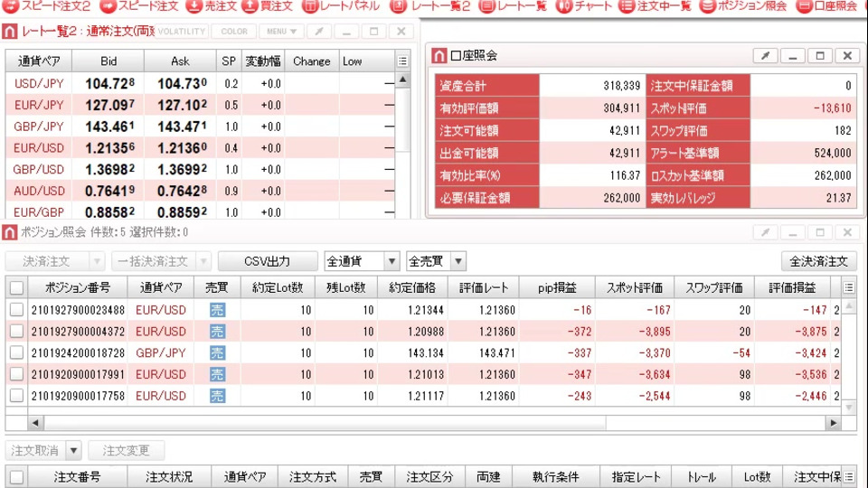Open column settings icon in positions table header

[849, 287]
